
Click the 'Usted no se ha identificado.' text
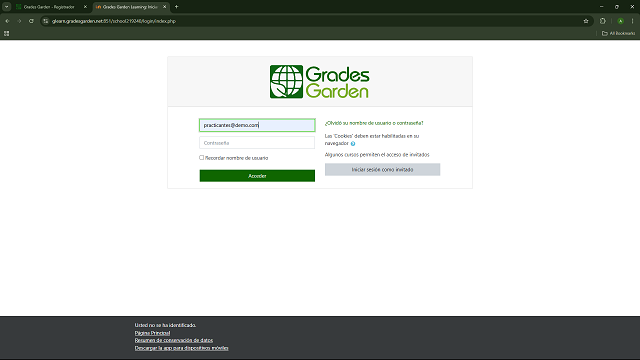point(165,325)
